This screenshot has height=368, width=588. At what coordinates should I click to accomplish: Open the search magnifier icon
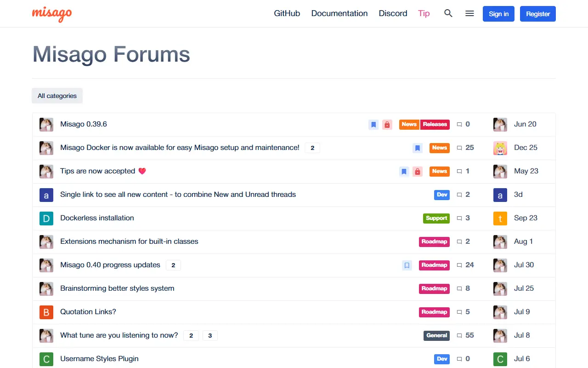point(448,13)
